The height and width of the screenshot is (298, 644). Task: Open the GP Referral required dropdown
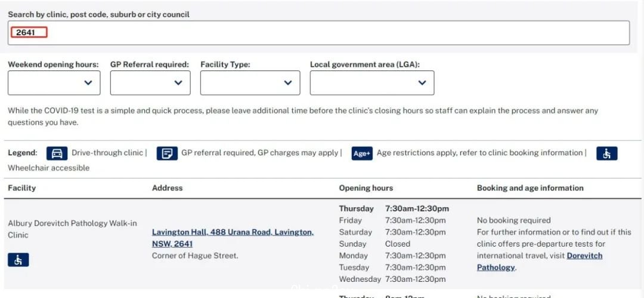tap(150, 83)
